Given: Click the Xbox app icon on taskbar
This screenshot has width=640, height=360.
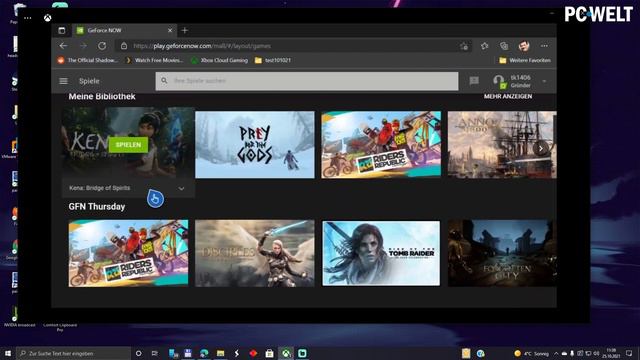Looking at the screenshot, I should [x=286, y=353].
